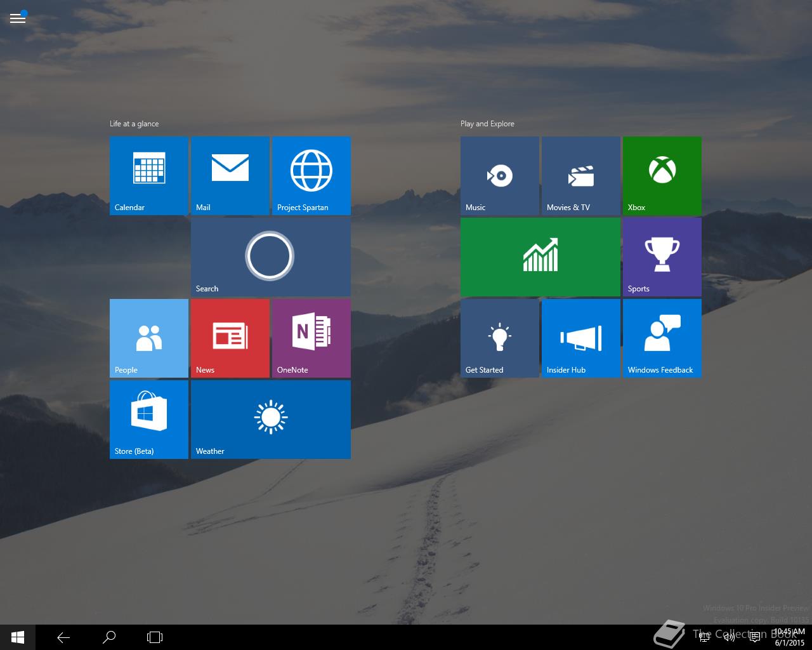This screenshot has width=812, height=650.
Task: Open the green Money chart tile
Action: pyautogui.click(x=540, y=257)
